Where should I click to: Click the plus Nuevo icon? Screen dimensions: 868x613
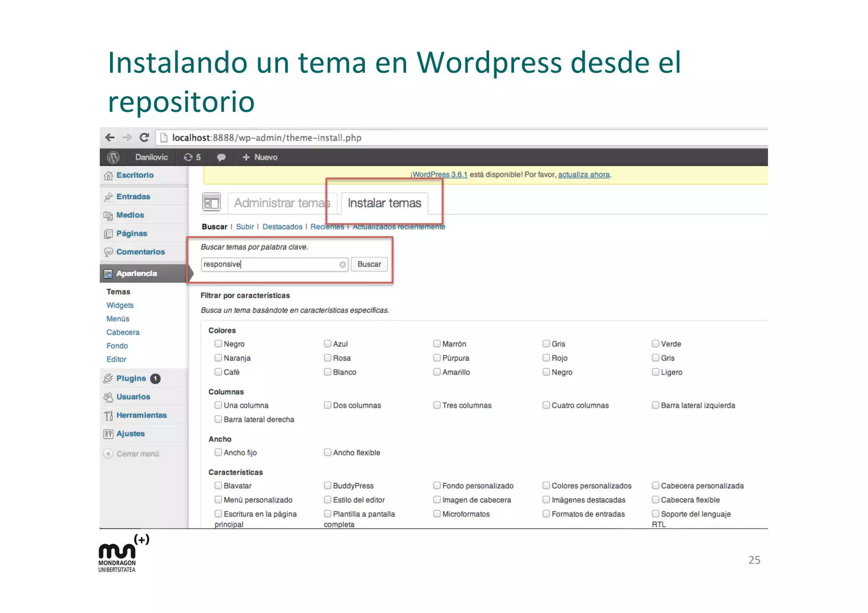point(246,157)
